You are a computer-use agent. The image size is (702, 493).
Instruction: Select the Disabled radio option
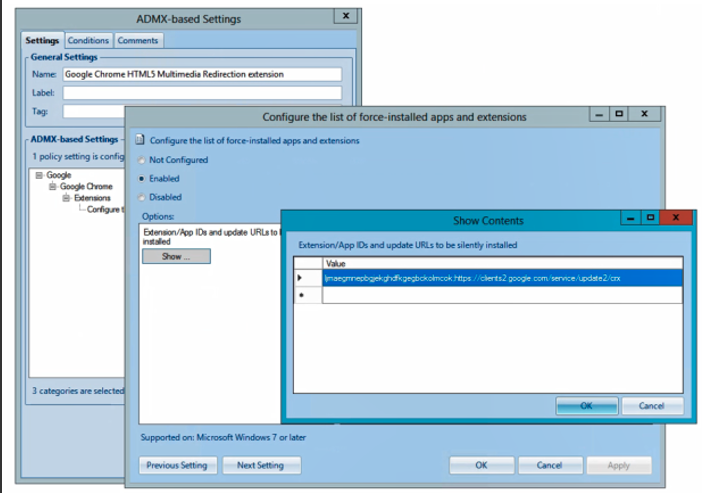141,197
